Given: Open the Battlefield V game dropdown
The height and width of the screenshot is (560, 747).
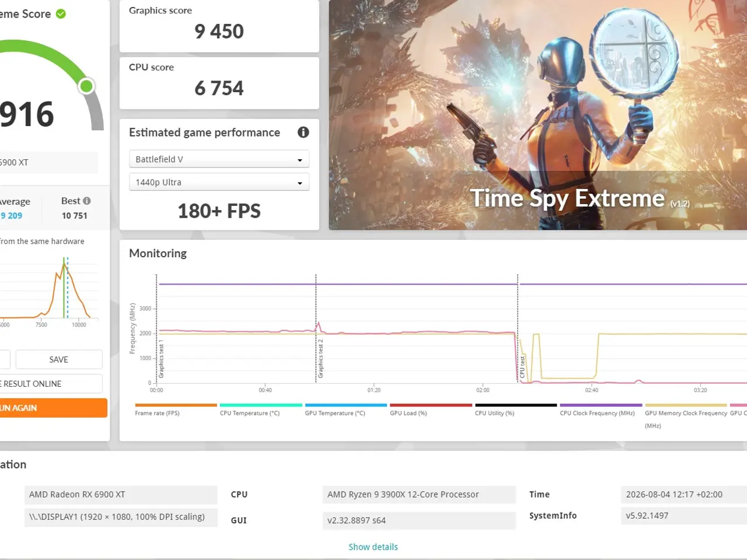Looking at the screenshot, I should point(219,159).
